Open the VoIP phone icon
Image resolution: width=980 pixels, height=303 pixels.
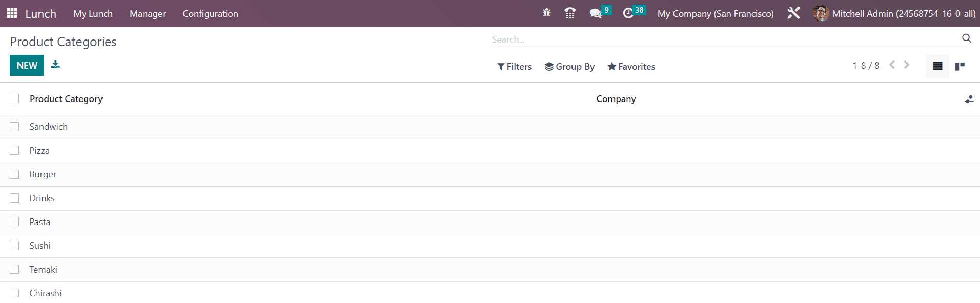[x=570, y=13]
